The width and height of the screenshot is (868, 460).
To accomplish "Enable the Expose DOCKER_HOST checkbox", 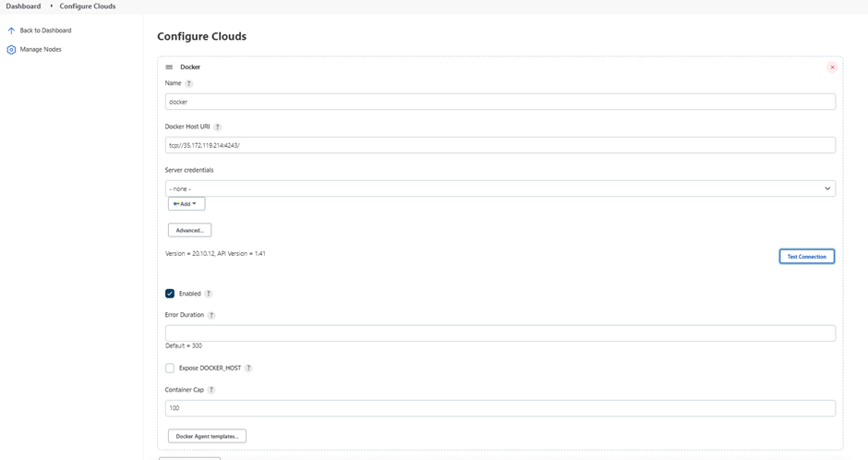I will tap(170, 369).
